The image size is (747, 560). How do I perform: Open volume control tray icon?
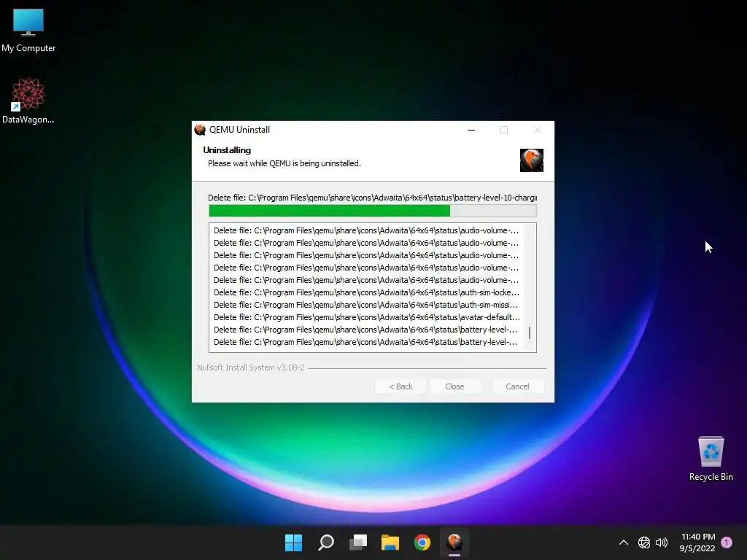click(662, 542)
